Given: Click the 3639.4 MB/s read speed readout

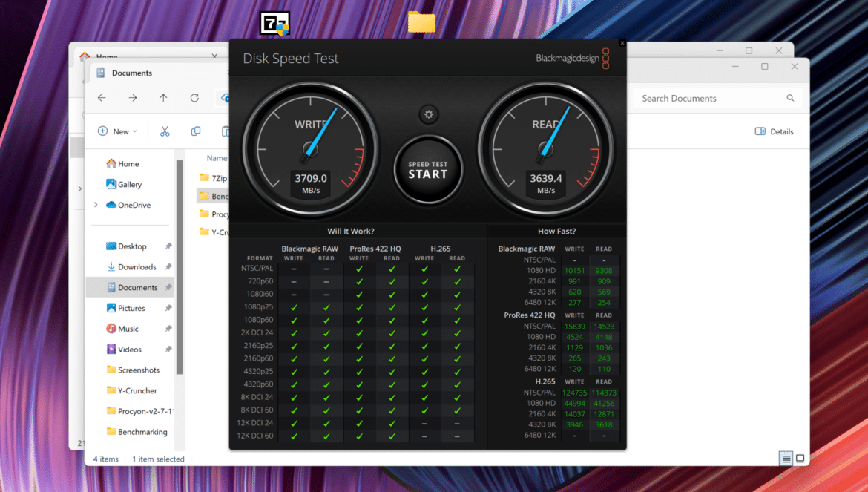Looking at the screenshot, I should 546,183.
